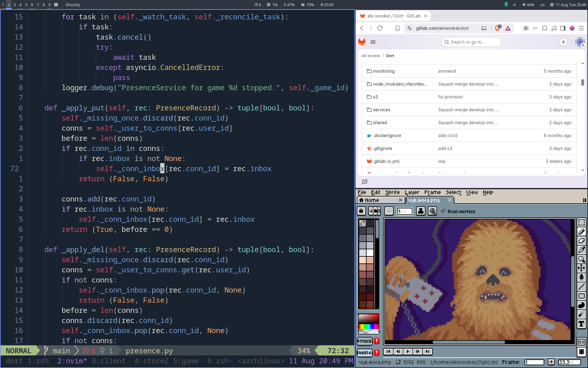Open the ink type button in Aseprite
This screenshot has height=368, width=588.
click(x=421, y=211)
